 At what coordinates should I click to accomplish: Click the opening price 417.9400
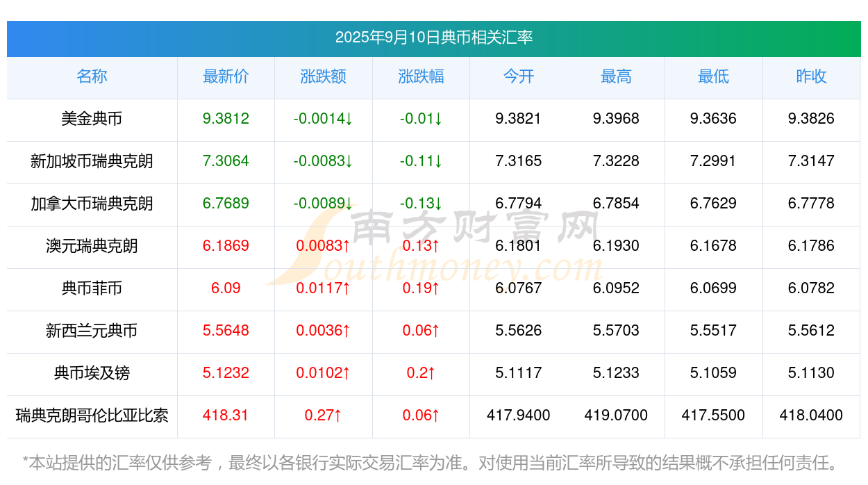point(519,416)
